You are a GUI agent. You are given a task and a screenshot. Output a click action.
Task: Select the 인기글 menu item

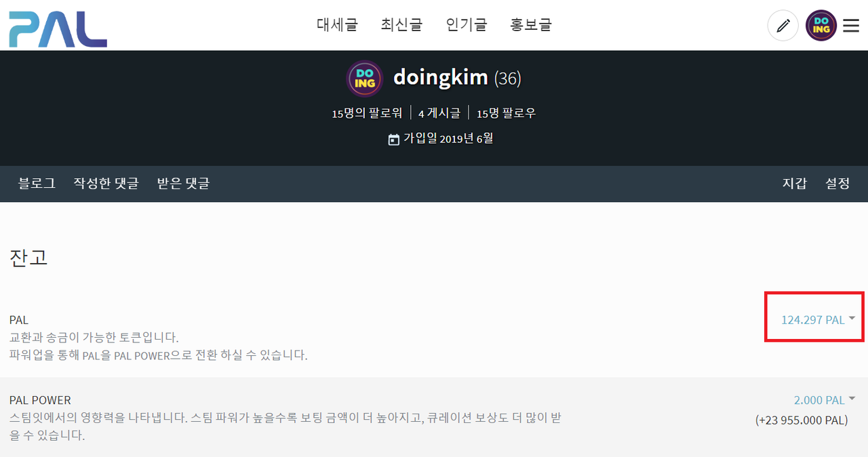pos(467,25)
